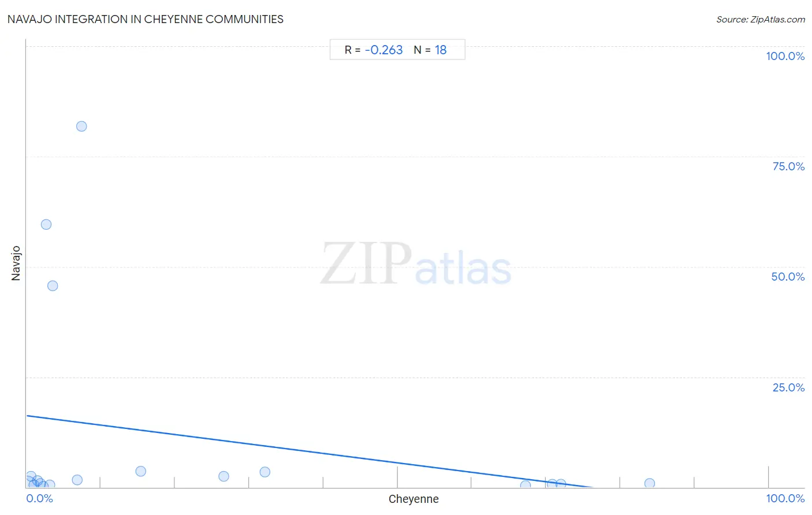Screen dimensions: 812x515
Task: Click the data point near 7% Cheyenne at bottom
Action: (x=77, y=480)
